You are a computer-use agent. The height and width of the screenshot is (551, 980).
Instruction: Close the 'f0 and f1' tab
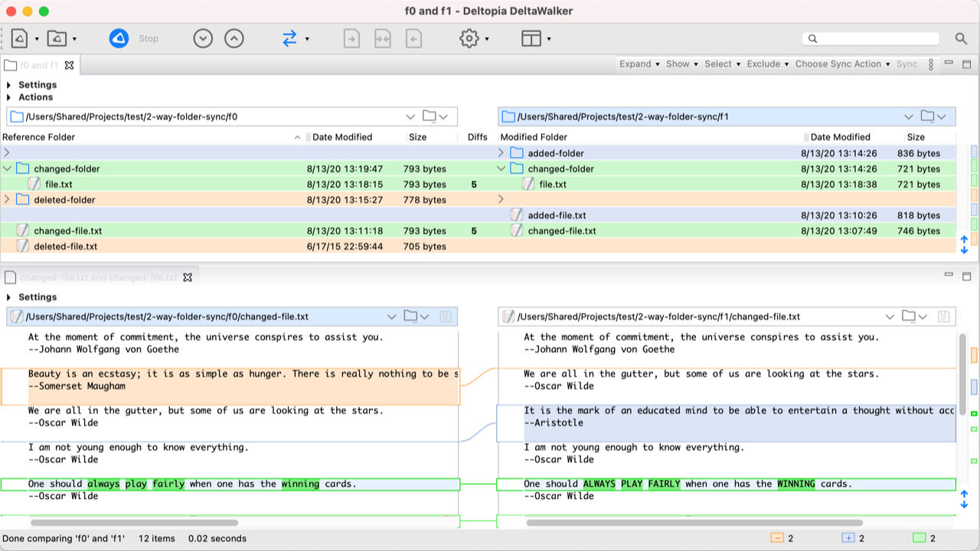click(x=69, y=65)
